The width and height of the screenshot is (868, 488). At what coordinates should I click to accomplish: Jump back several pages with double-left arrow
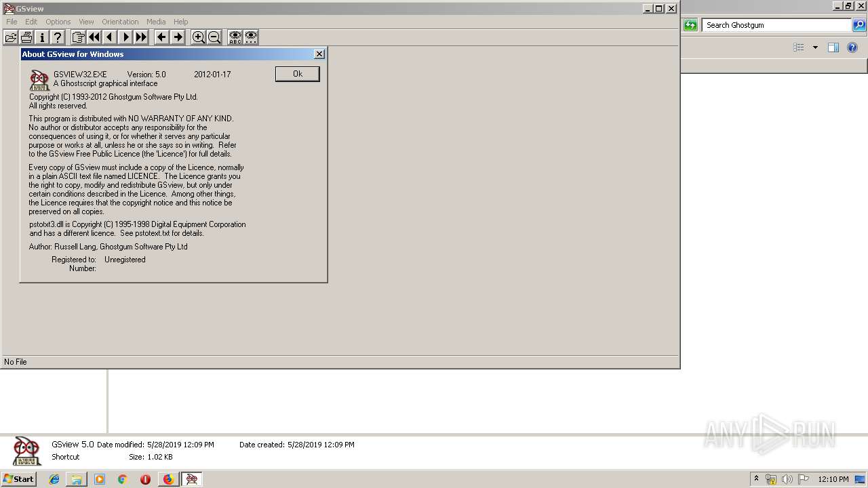pyautogui.click(x=94, y=37)
